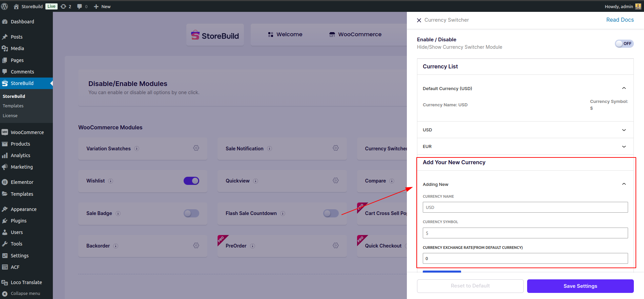Open ACF in sidebar
Screen dimensions: 644x299
(26, 267)
